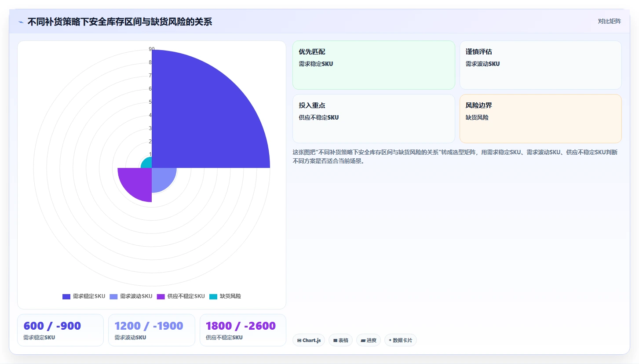Click the page title 不同补货策略下安全库存区间与缺货风险的关系
Screen dimensions: 639x364
point(120,22)
